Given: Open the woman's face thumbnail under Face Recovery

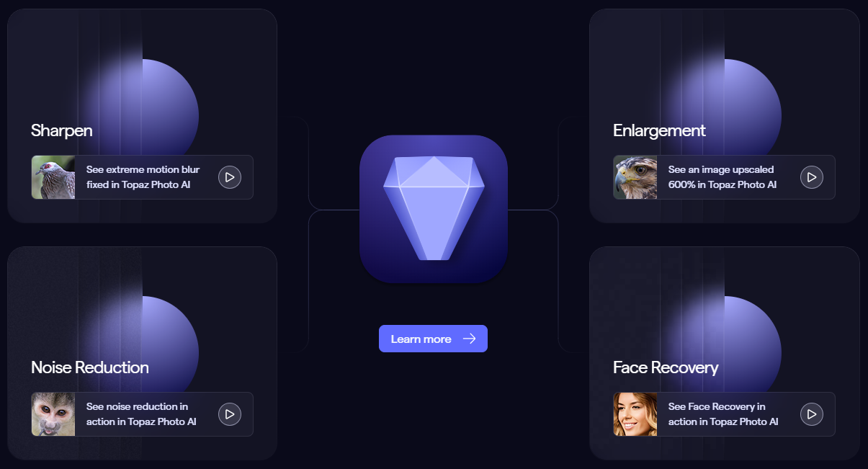Looking at the screenshot, I should coord(635,414).
